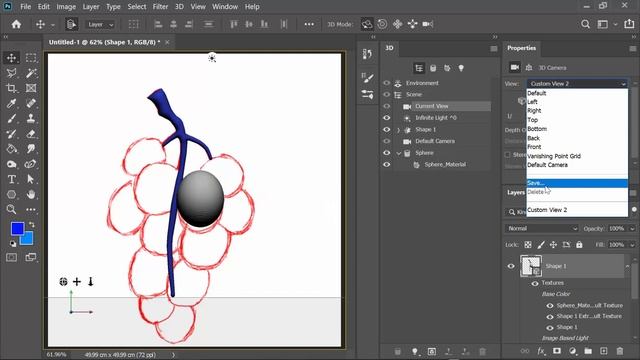Create a new layer group folder
Viewport: 640px width, 360px height.
tap(588, 351)
